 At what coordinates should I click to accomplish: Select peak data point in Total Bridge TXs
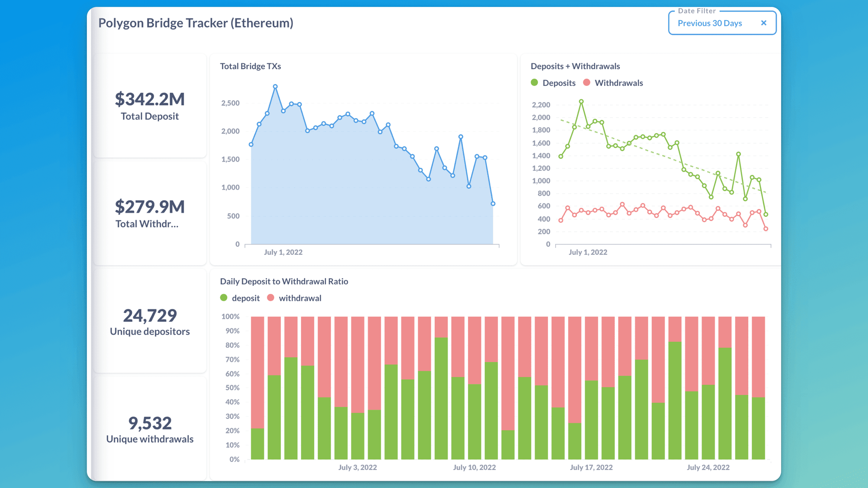click(x=275, y=87)
